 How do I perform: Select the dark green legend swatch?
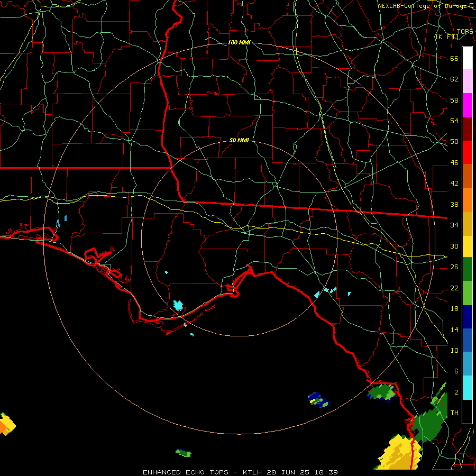click(467, 269)
